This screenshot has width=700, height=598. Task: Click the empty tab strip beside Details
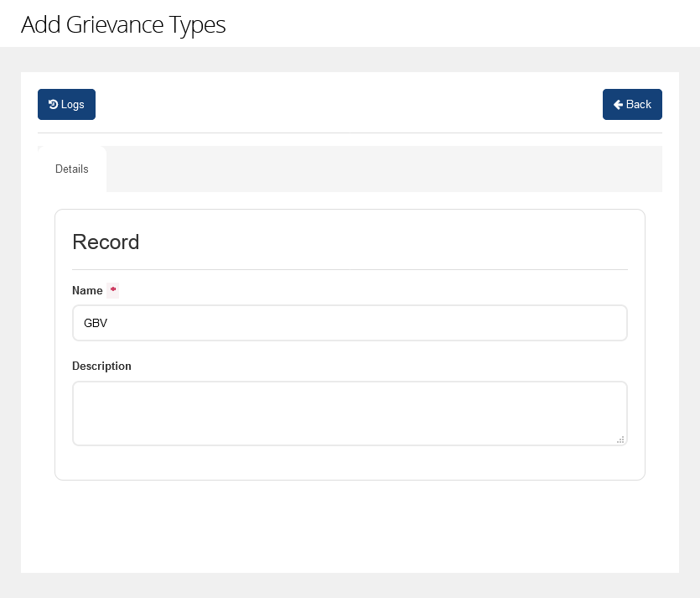pos(384,169)
